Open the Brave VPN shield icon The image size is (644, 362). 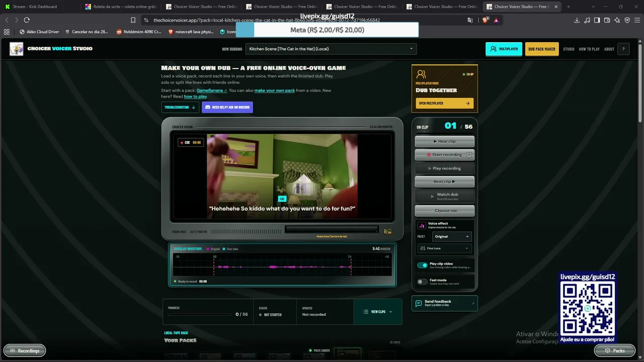point(627,20)
